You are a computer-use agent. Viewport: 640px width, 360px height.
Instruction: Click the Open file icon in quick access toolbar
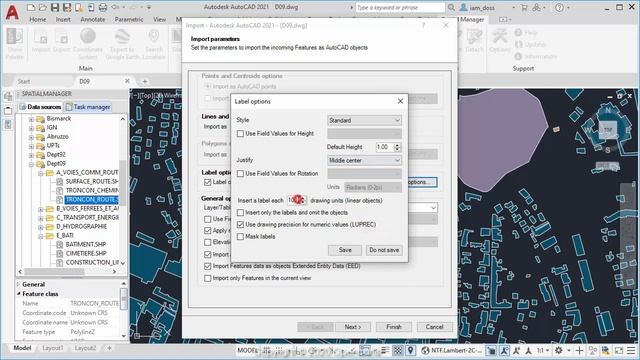pos(42,7)
